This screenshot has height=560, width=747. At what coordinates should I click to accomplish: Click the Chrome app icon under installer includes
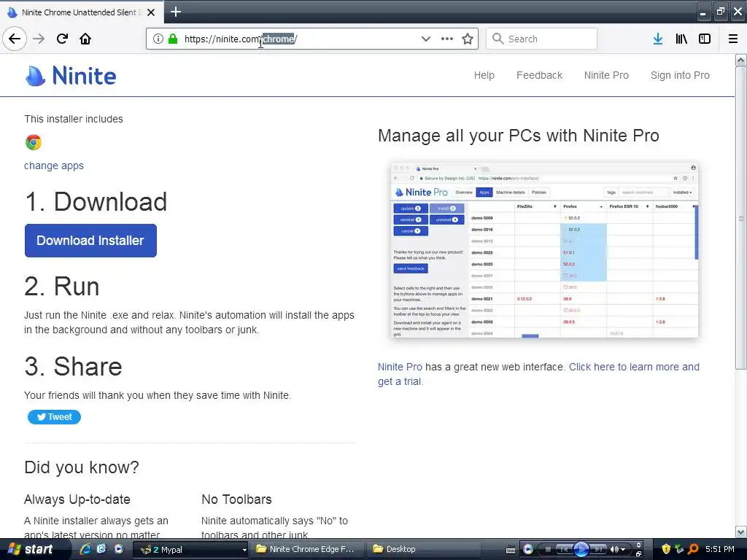point(34,142)
